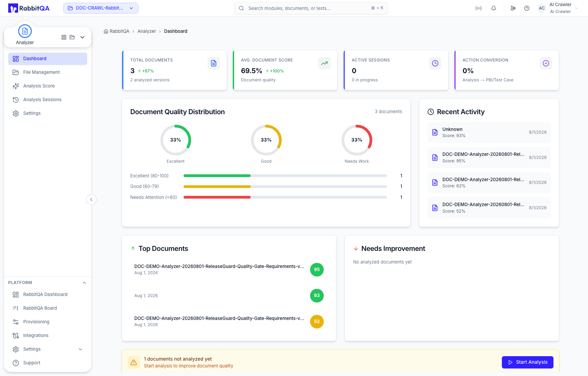
Task: Switch to grid view icon in Analyzer card
Action: coord(64,37)
